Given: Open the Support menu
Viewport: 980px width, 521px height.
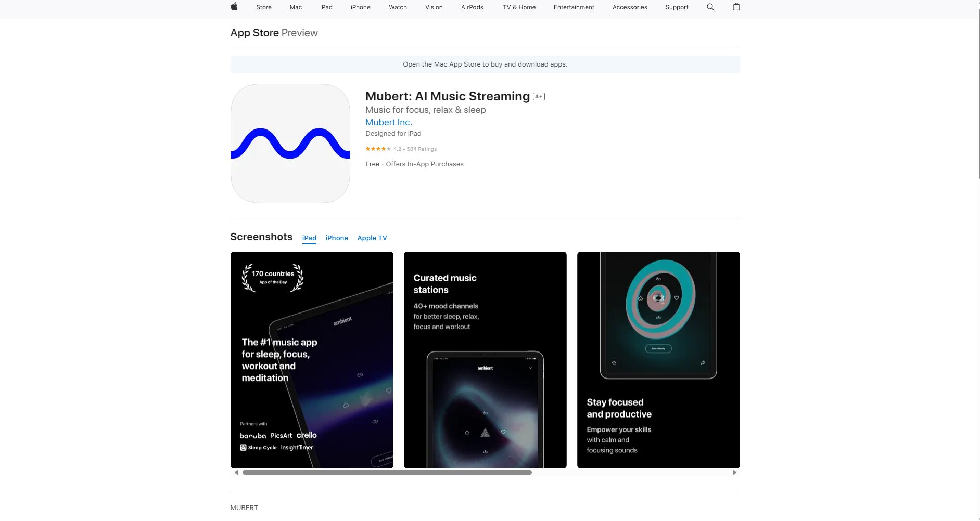Looking at the screenshot, I should pyautogui.click(x=677, y=7).
